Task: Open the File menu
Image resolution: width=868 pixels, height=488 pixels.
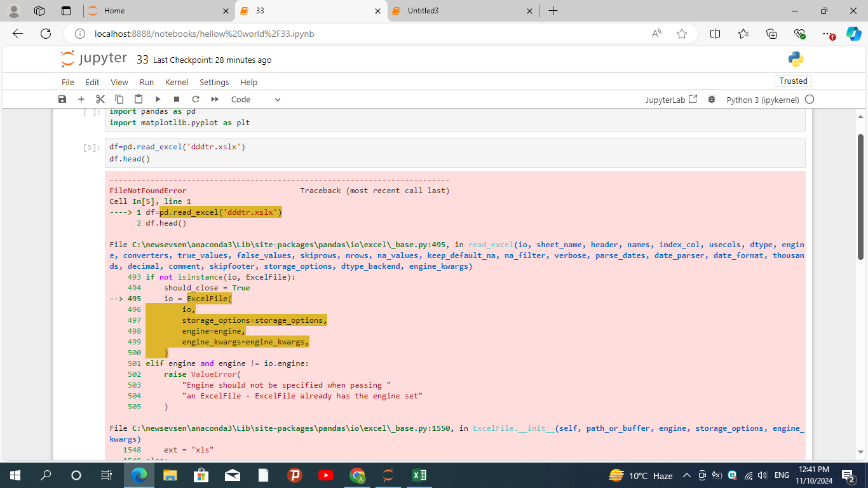Action: [68, 82]
